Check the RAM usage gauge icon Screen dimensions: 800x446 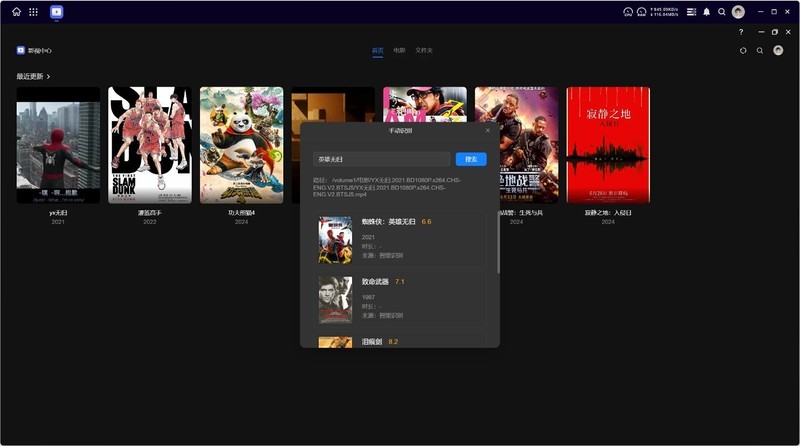[641, 12]
